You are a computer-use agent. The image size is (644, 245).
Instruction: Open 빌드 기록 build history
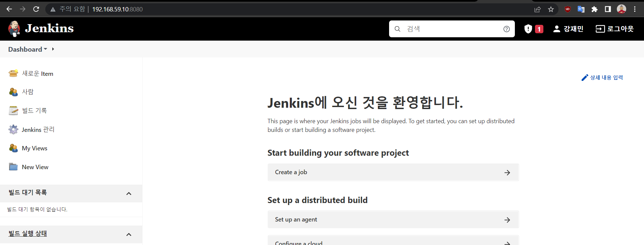point(34,110)
